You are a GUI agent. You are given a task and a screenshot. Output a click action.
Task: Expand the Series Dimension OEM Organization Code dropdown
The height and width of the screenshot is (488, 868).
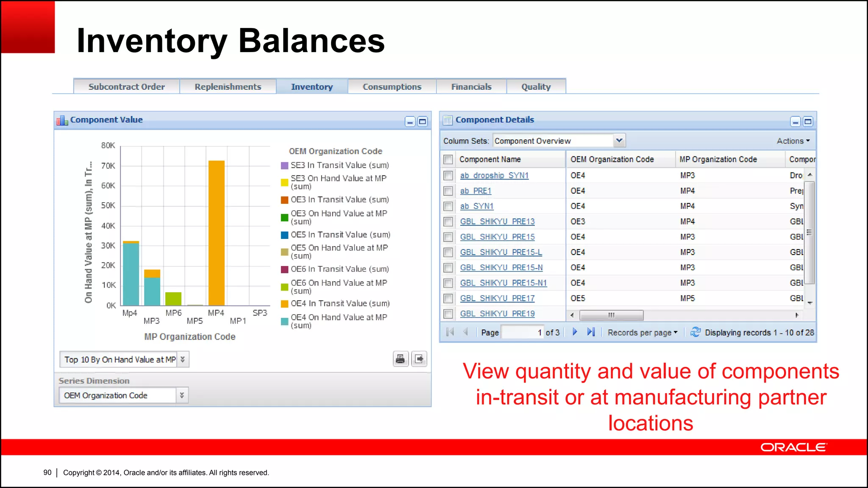(x=182, y=395)
